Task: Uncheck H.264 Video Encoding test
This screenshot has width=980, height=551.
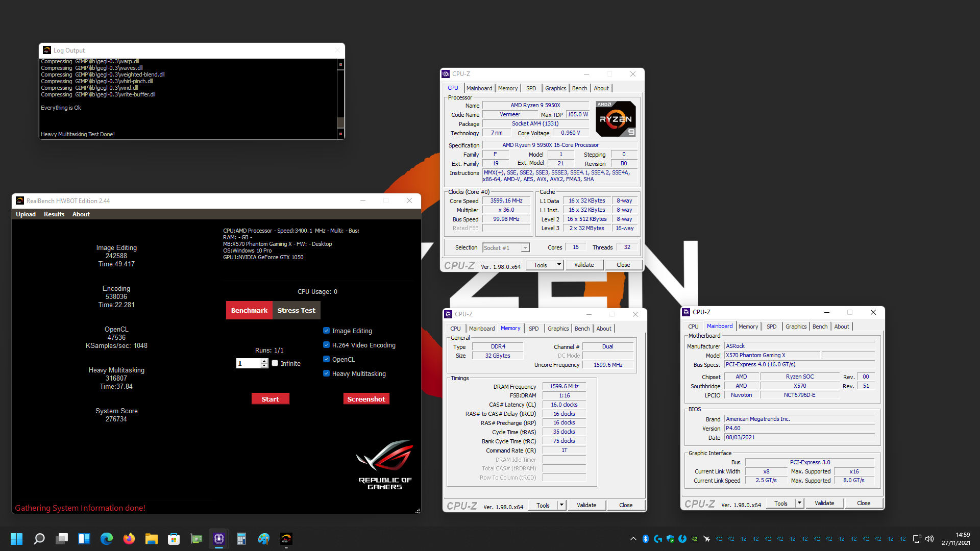Action: tap(327, 345)
